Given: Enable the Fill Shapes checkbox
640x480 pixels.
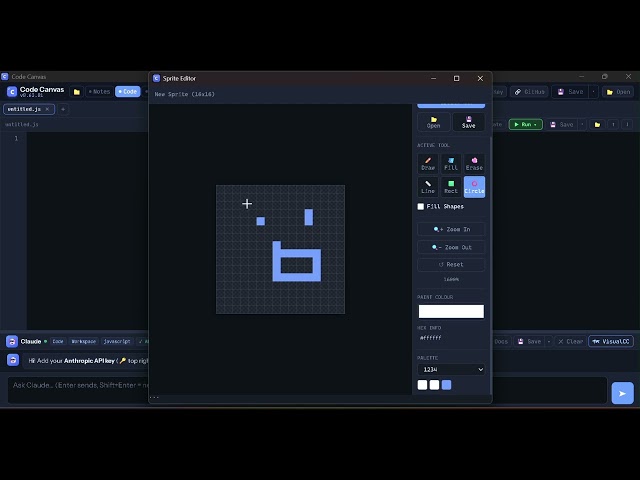Looking at the screenshot, I should point(421,207).
